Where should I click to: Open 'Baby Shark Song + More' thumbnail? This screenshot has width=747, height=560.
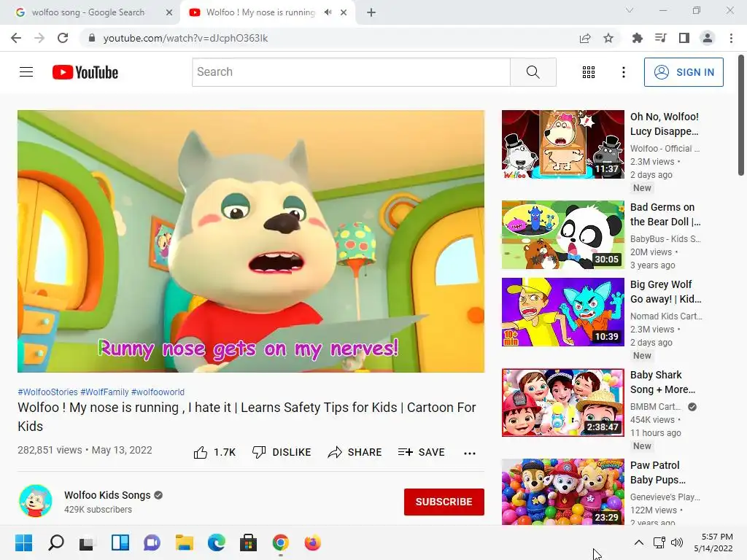pyautogui.click(x=562, y=402)
